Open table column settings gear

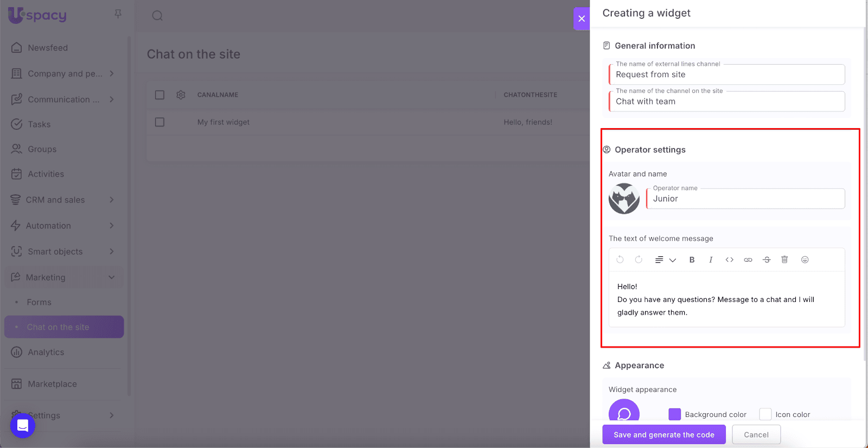point(181,95)
